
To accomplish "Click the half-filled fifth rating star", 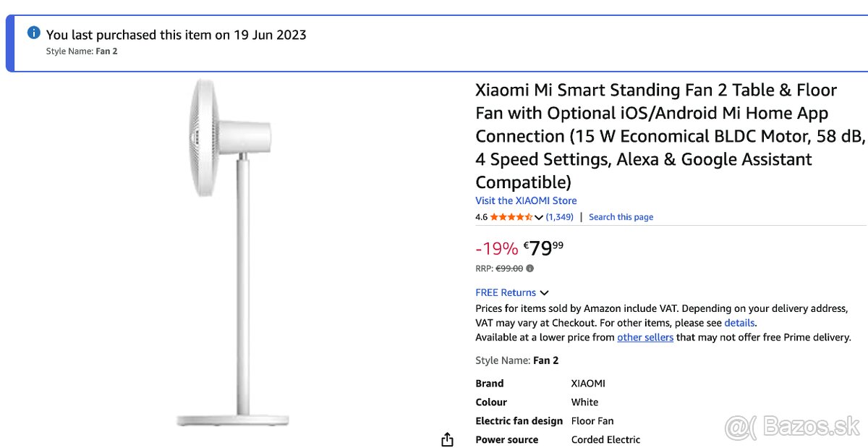I will (x=527, y=216).
